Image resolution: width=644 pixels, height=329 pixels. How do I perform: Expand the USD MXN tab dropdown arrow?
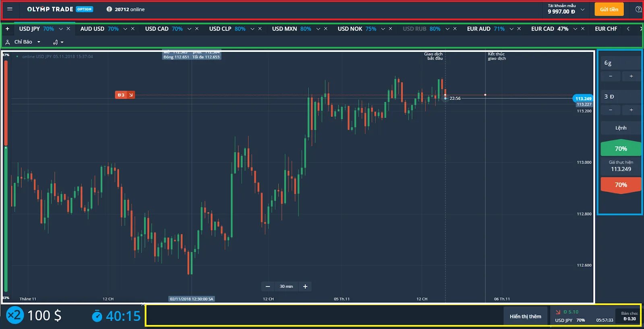tap(318, 29)
